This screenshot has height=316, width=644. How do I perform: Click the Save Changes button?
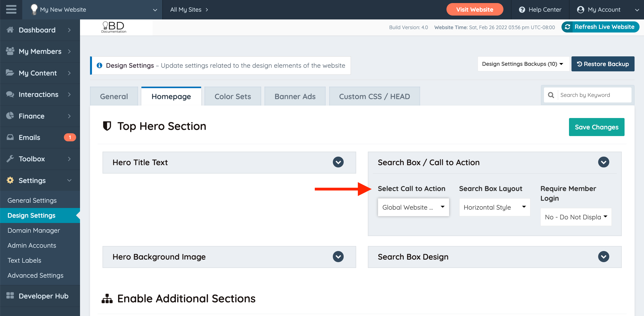pos(596,127)
